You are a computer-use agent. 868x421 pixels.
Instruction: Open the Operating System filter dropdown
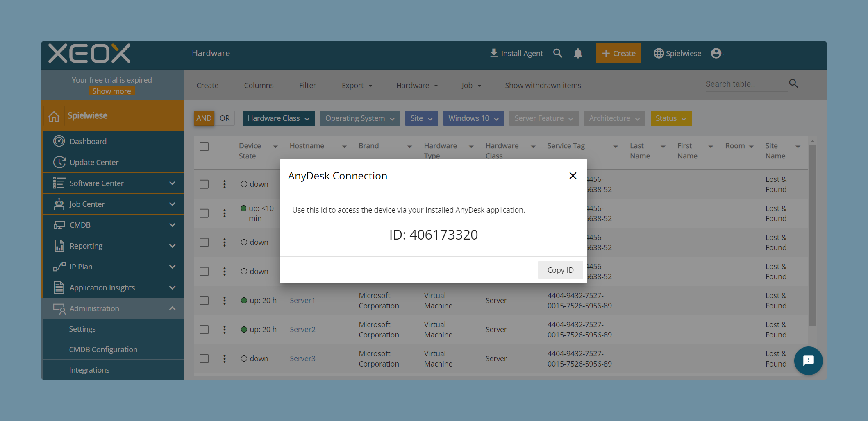pos(360,118)
